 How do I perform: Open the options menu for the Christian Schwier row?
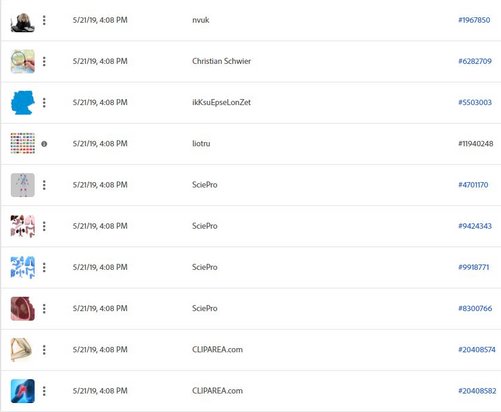tap(44, 61)
